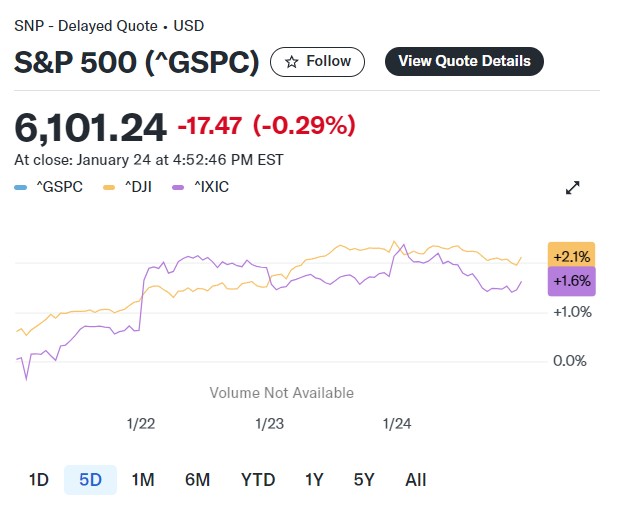Follow the S&P 500 index

point(316,62)
